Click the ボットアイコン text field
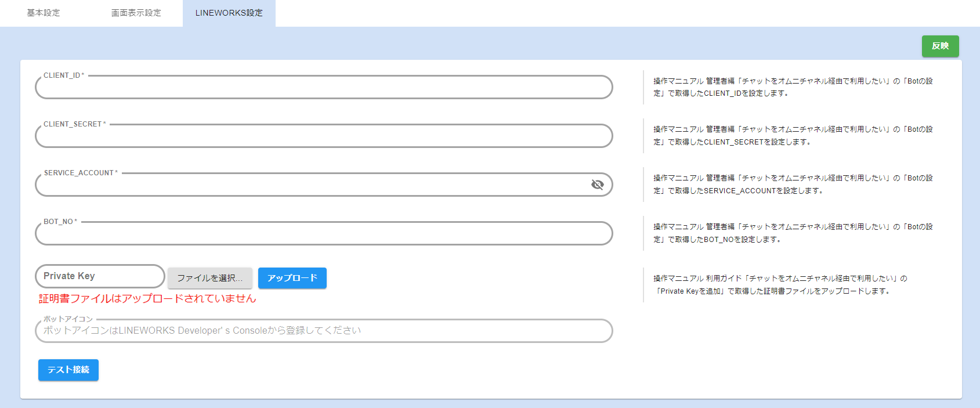The width and height of the screenshot is (980, 408). coord(323,331)
